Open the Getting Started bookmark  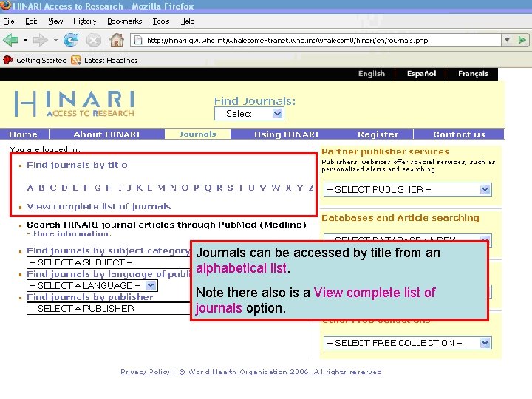(34, 61)
